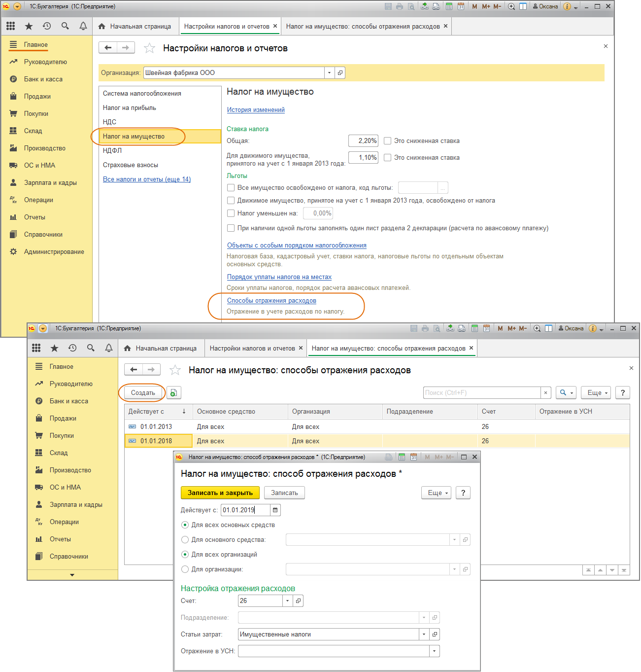Add Настройки налогов и отчетов page to favorites star
This screenshot has height=672, width=641.
point(149,48)
